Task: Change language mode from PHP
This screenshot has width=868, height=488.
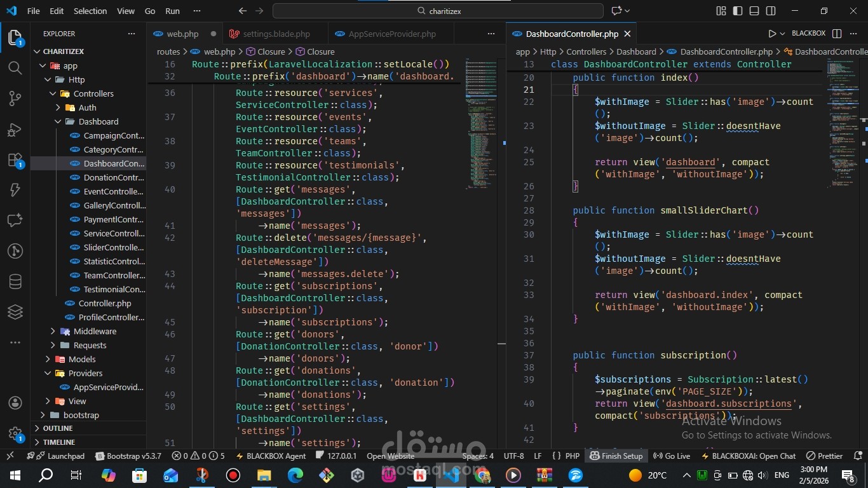Action: point(573,456)
